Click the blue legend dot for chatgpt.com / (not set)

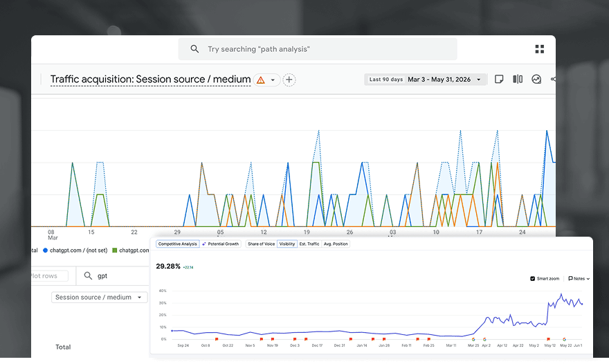point(45,251)
